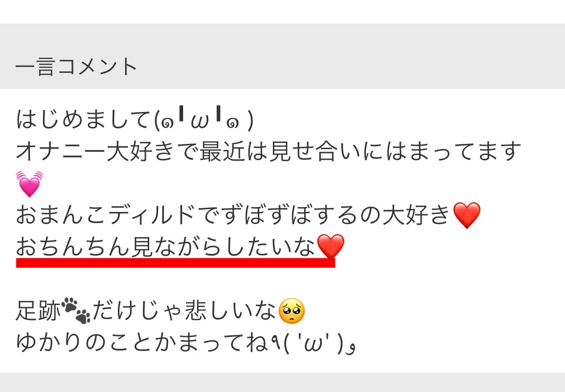Click the pleading face emoji
The height and width of the screenshot is (392, 565).
pos(292,311)
